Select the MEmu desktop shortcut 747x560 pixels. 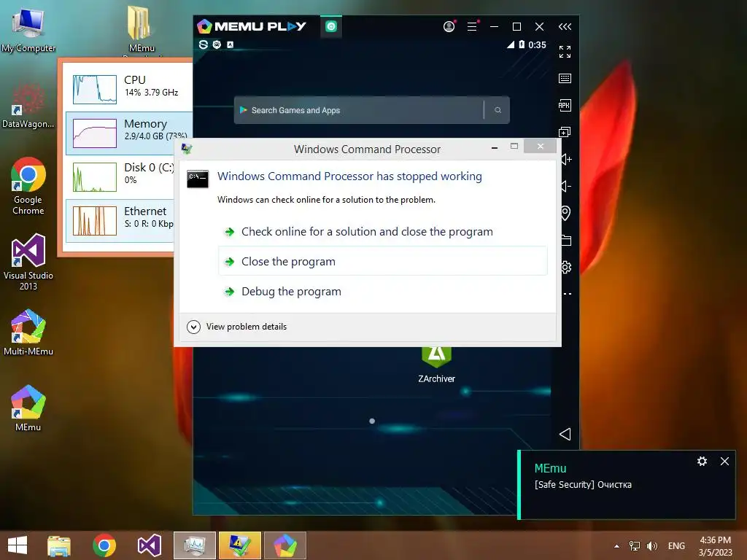[28, 408]
